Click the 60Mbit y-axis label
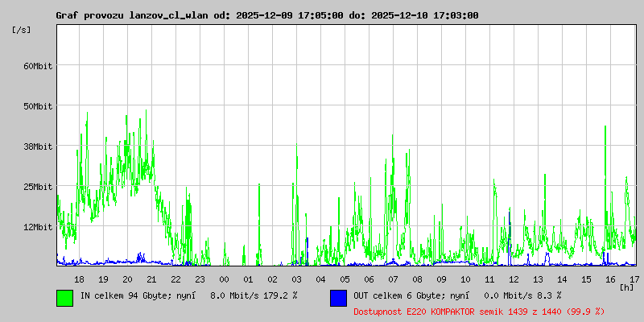Screen dimensions: 644x322 pos(37,66)
